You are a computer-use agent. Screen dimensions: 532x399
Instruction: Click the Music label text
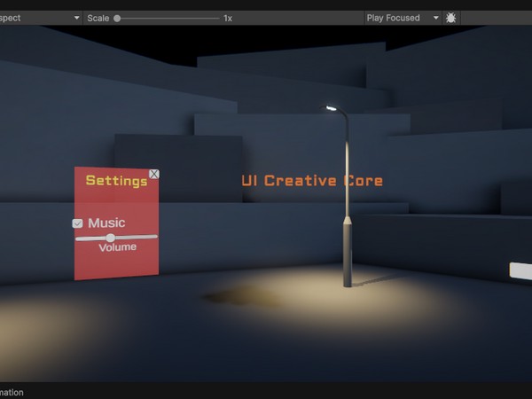tap(106, 223)
